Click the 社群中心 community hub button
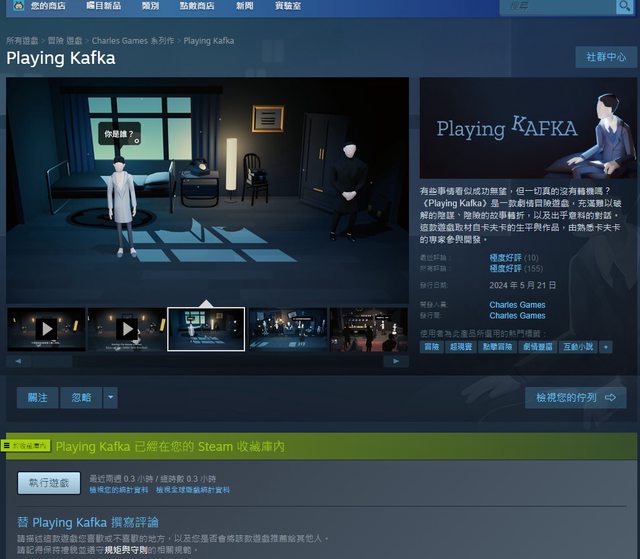The height and width of the screenshot is (559, 640). pyautogui.click(x=606, y=57)
